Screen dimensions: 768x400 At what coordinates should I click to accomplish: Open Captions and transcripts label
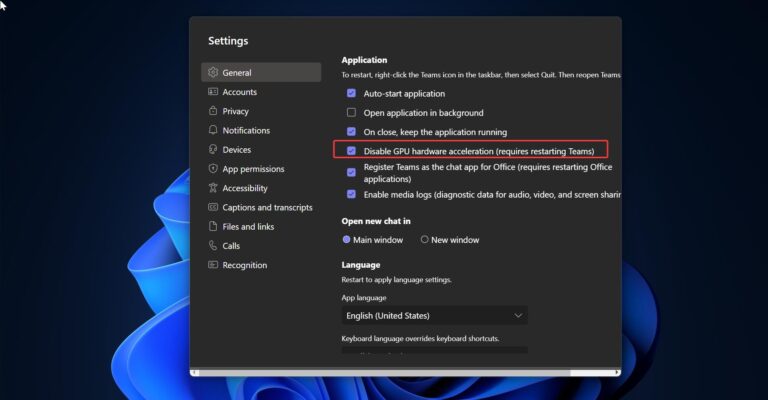(x=267, y=208)
